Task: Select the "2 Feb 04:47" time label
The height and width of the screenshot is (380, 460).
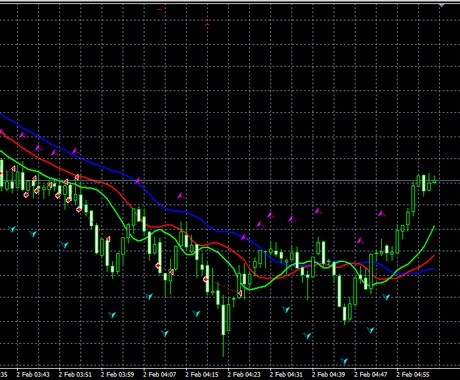Action: [x=371, y=374]
